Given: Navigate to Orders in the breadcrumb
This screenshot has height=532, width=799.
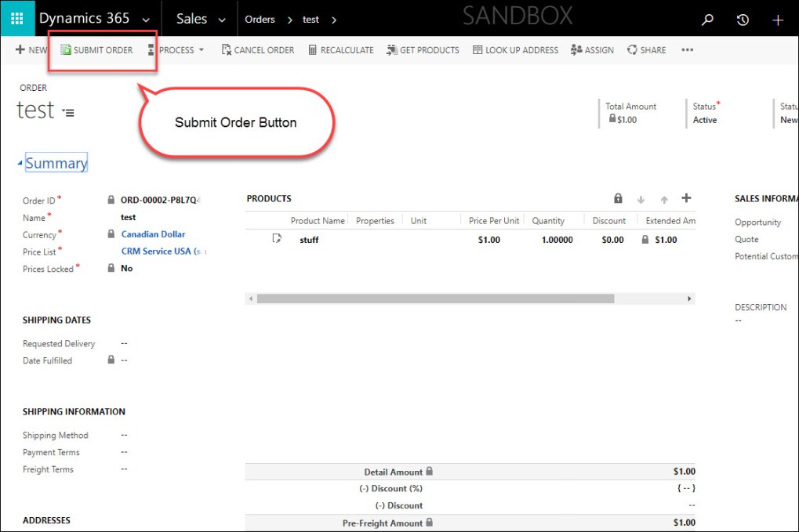Looking at the screenshot, I should tap(260, 20).
